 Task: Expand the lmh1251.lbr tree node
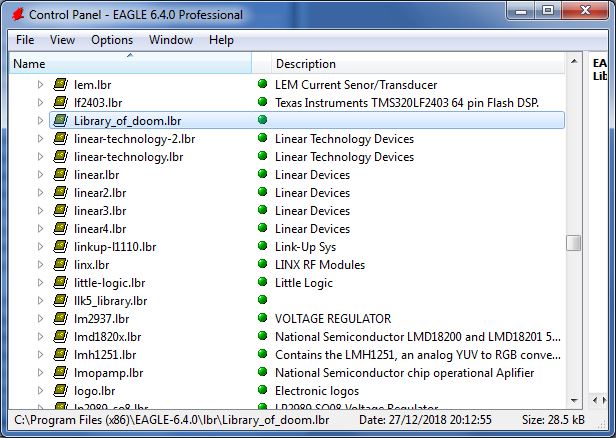pos(40,354)
